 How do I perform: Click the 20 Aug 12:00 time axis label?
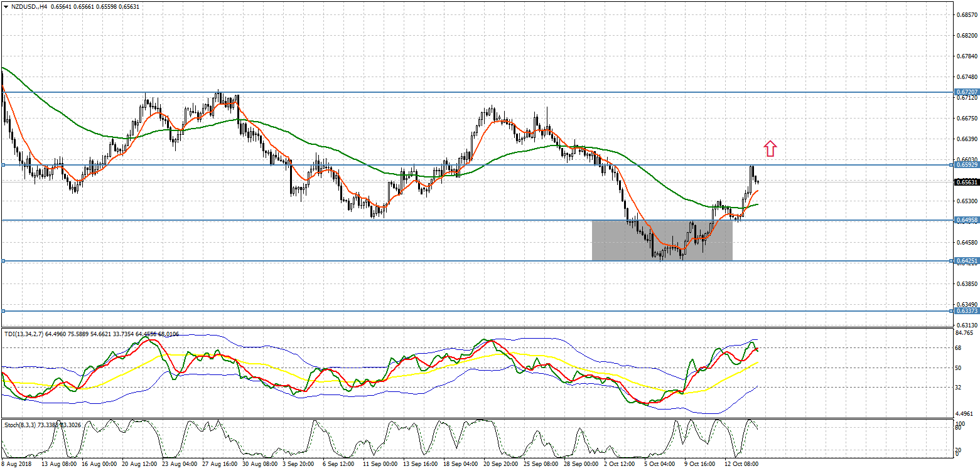139,465
